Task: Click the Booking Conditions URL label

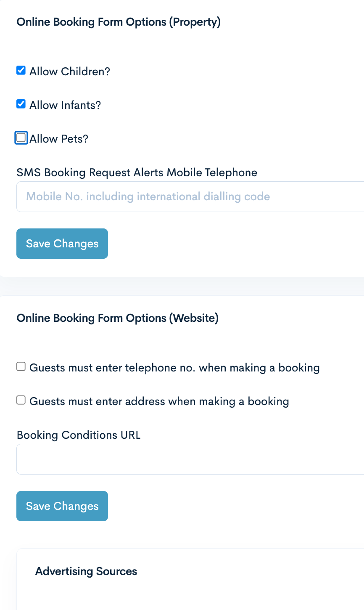Action: coord(79,435)
